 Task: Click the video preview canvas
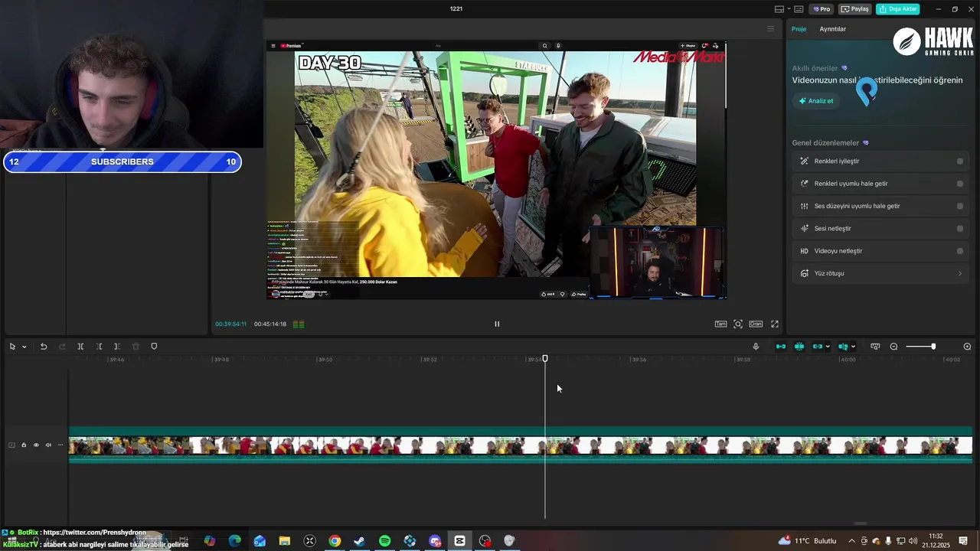496,169
